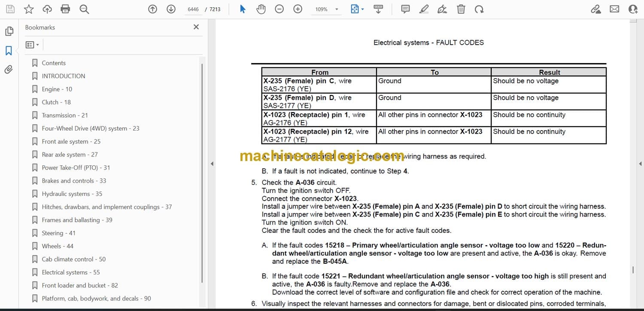The image size is (644, 311).
Task: Collapse the left navigation pane arrow
Action: pos(211,164)
